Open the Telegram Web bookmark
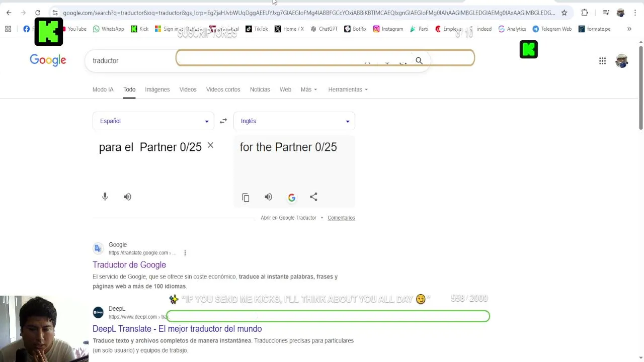Screen dimensions: 644x362 552,29
